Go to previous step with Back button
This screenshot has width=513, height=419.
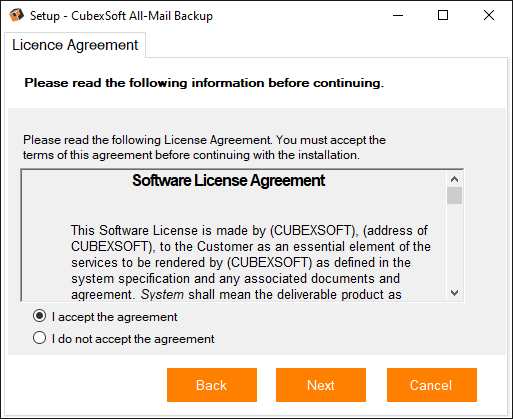tap(212, 385)
